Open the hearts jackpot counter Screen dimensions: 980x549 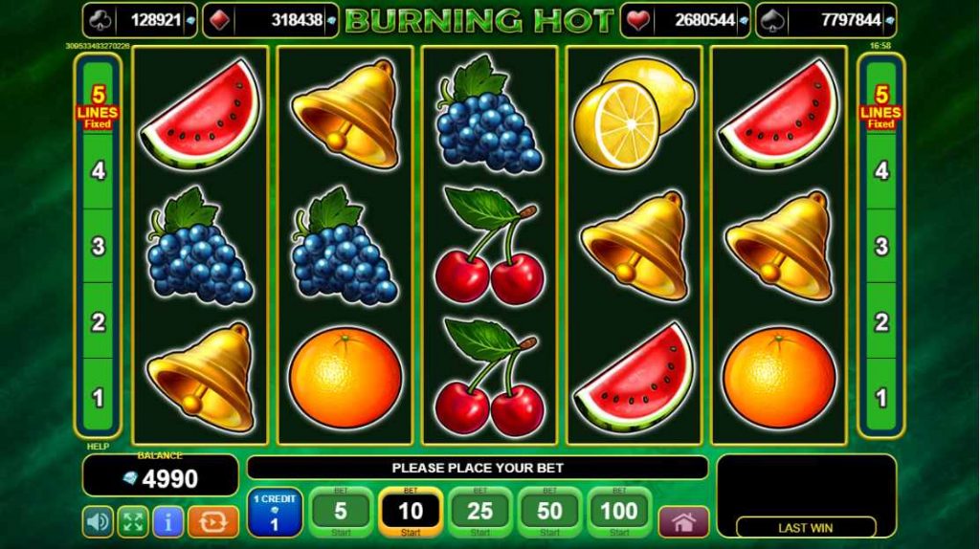(x=685, y=21)
